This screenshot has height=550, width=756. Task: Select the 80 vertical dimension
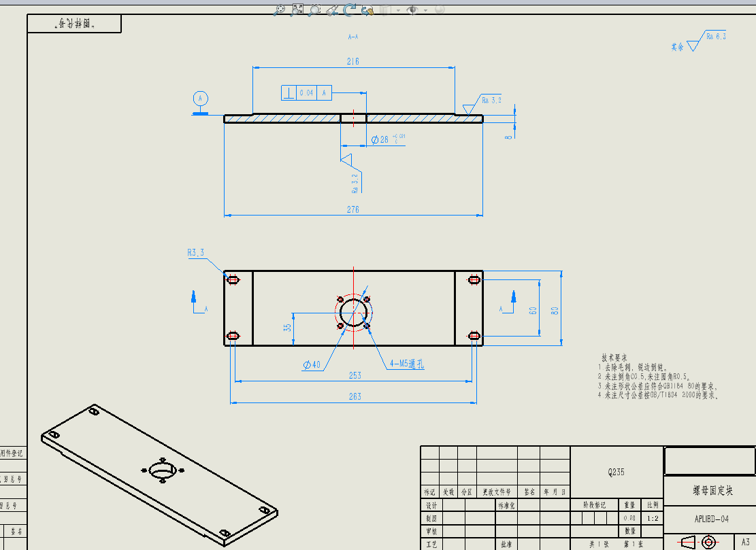(555, 311)
